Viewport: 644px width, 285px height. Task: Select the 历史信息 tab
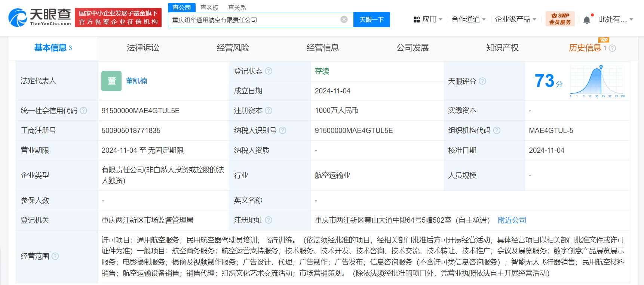coord(585,48)
